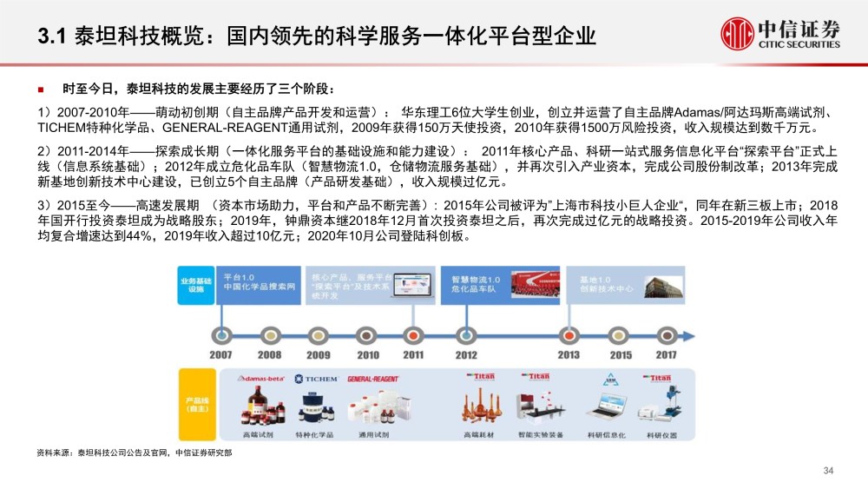Click the 平台1.0 中国化学品搜索网 box
Screen dimensions: 868x489
pos(259,285)
